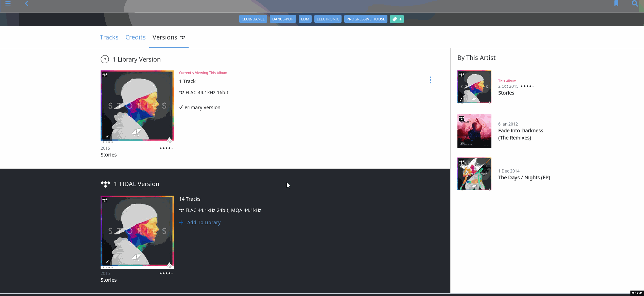
Task: Go back with the left arrow
Action: (27, 3)
